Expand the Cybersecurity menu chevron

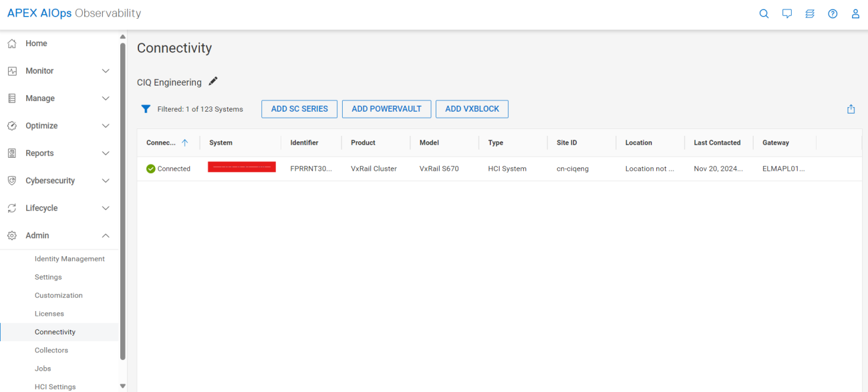[x=106, y=181]
